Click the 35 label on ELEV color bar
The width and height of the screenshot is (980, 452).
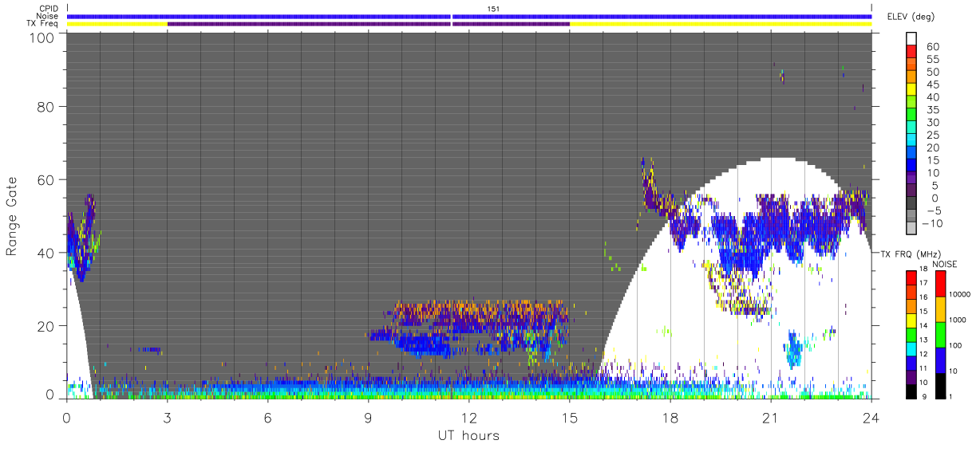[933, 110]
